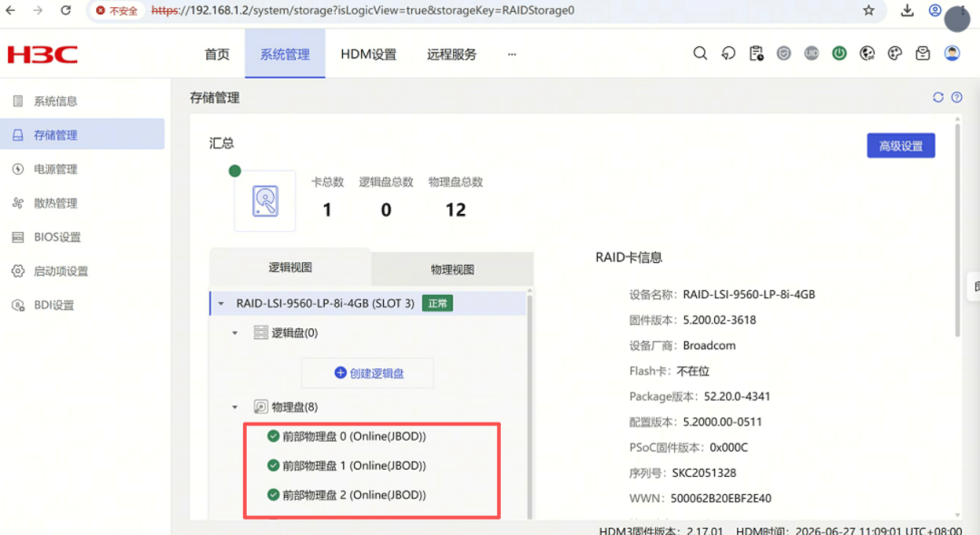980x535 pixels.
Task: Click the 逻辑盘(0) stack icon
Action: click(x=260, y=333)
